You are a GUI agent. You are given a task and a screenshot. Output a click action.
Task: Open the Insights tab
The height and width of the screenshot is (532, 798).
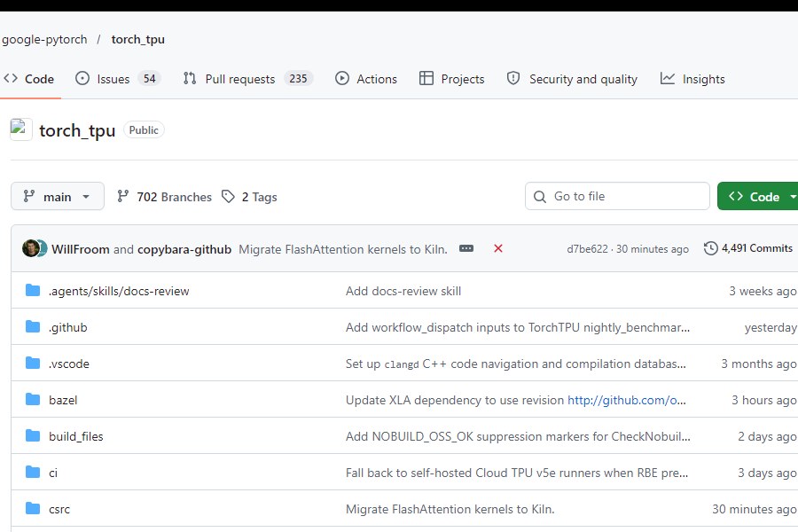coord(692,79)
